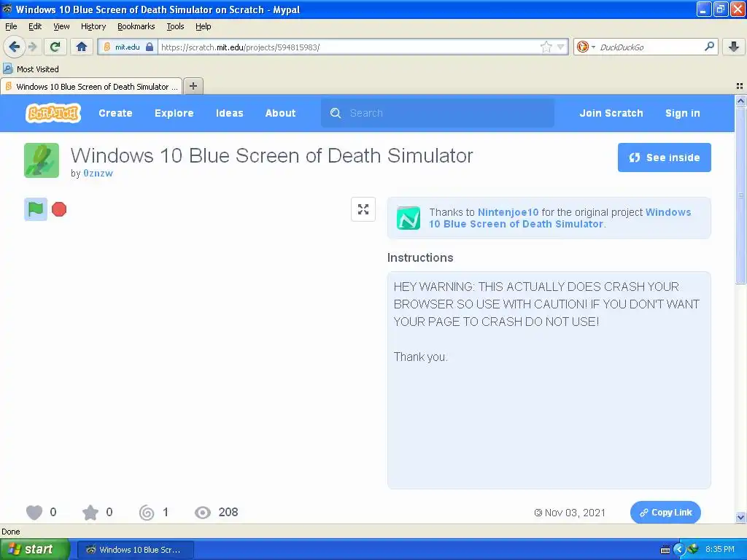747x560 pixels.
Task: Click the page scrollbar down arrow
Action: pyautogui.click(x=741, y=518)
